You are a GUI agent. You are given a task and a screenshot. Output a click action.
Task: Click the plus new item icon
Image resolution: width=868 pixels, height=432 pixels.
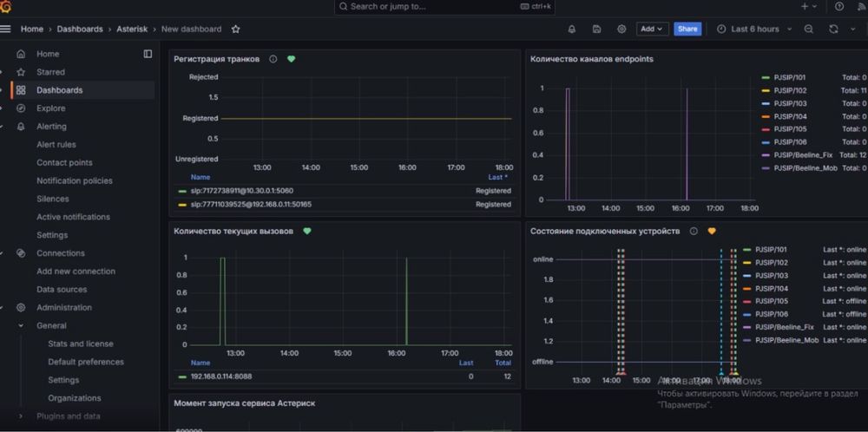tap(805, 7)
